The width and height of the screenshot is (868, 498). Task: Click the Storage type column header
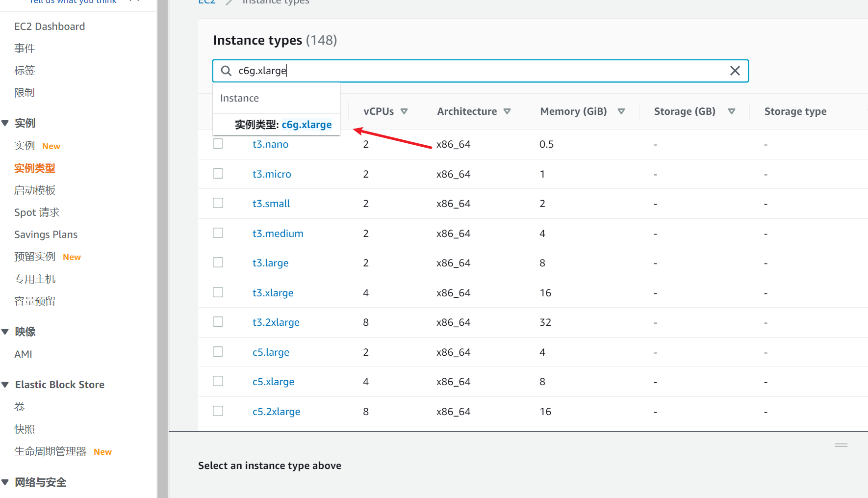(x=795, y=111)
